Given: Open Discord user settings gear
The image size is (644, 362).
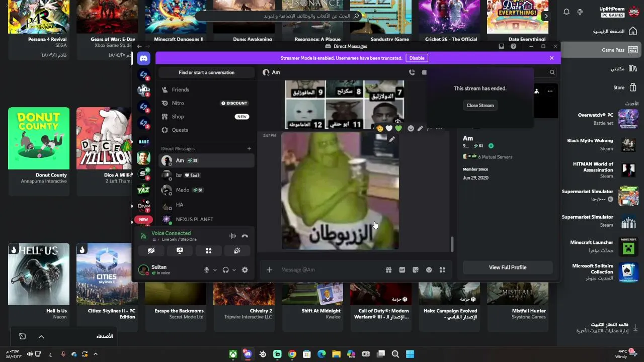Looking at the screenshot, I should 245,270.
